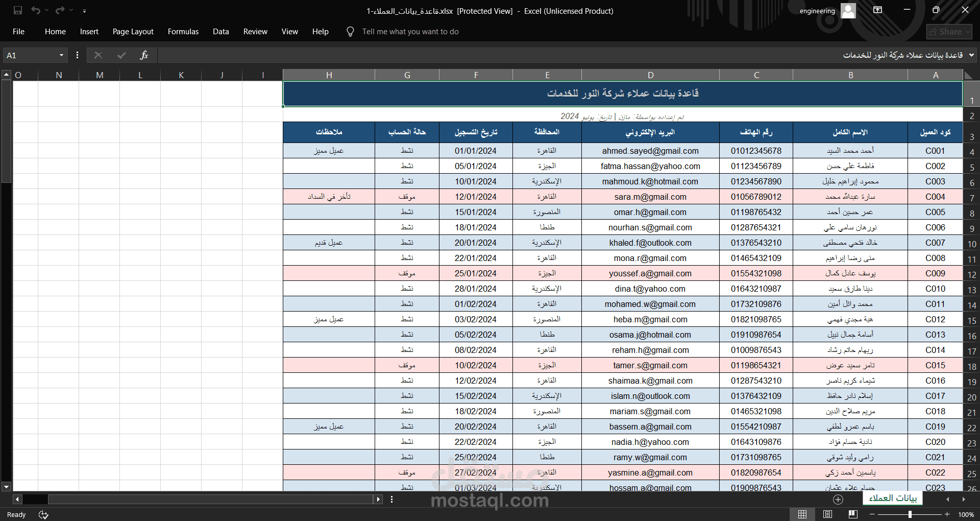Click the zoom slider handle
Image resolution: width=980 pixels, height=521 pixels.
coord(910,514)
